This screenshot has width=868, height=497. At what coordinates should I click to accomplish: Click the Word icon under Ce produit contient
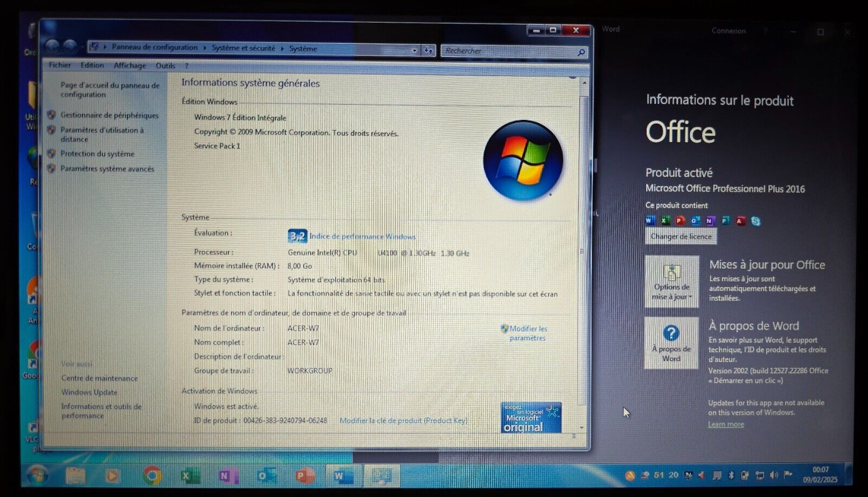pyautogui.click(x=650, y=221)
